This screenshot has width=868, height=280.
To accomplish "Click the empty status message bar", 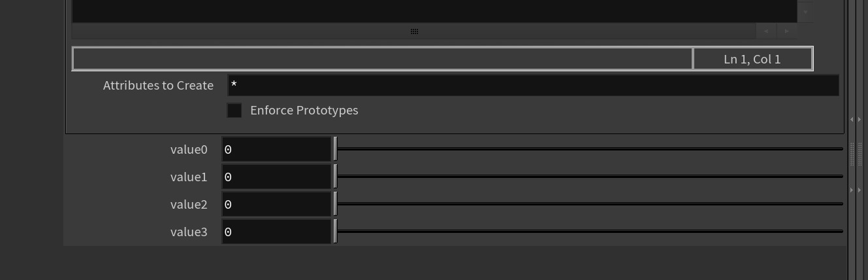I will (x=382, y=59).
